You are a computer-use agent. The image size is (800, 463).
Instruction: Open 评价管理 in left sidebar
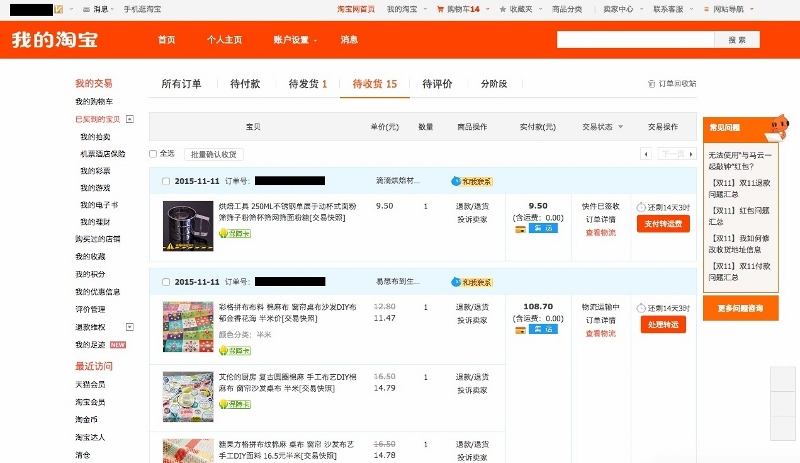click(90, 309)
